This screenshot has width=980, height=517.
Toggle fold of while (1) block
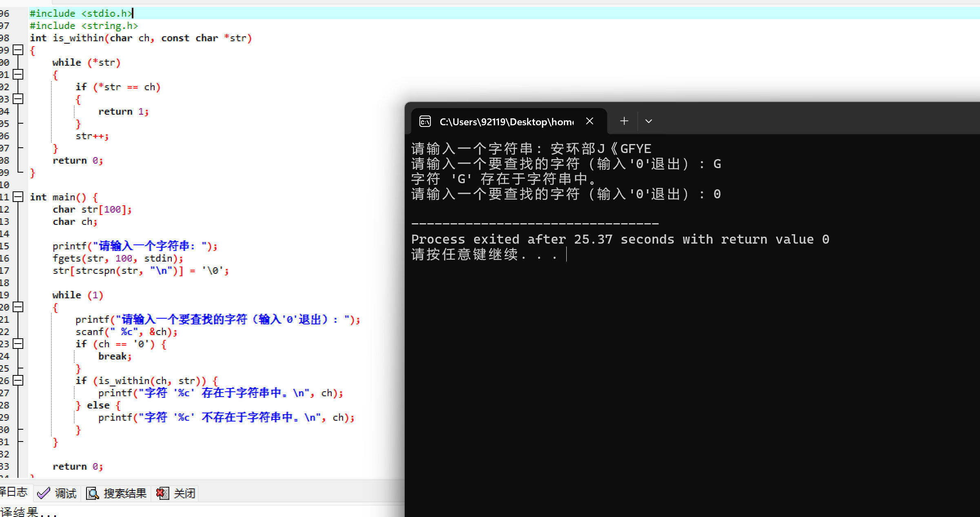point(18,307)
